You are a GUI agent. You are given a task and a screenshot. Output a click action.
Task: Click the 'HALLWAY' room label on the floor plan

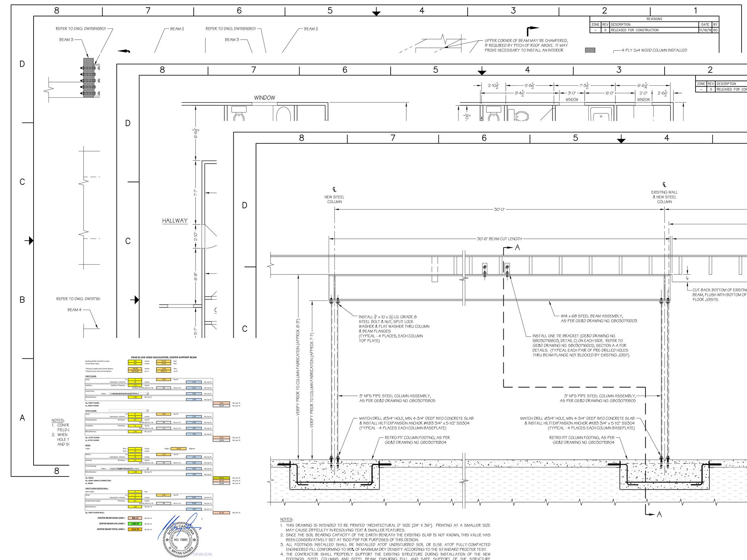[x=175, y=221]
